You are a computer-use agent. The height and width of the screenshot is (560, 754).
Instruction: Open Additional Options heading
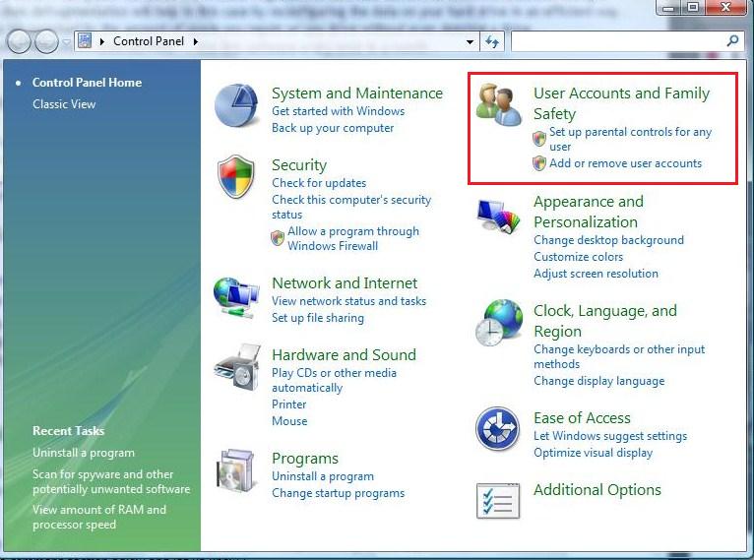click(x=597, y=490)
